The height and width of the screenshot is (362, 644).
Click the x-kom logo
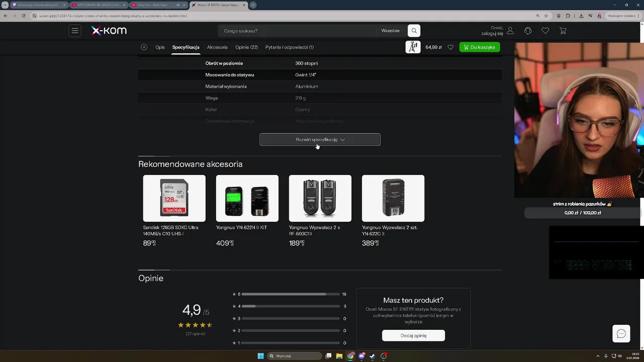109,31
